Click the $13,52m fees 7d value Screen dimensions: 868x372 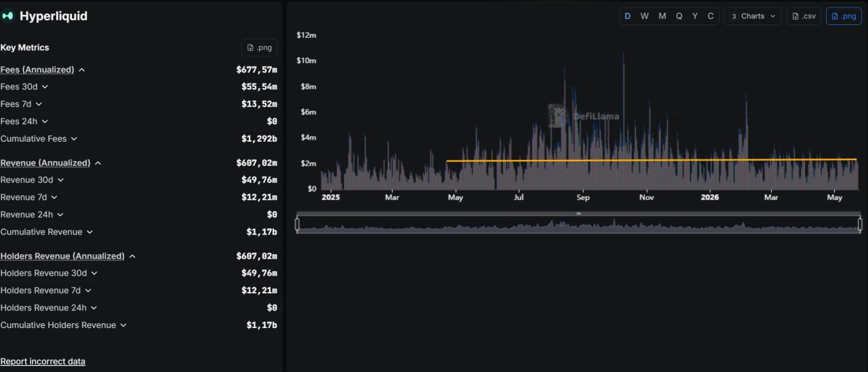259,104
